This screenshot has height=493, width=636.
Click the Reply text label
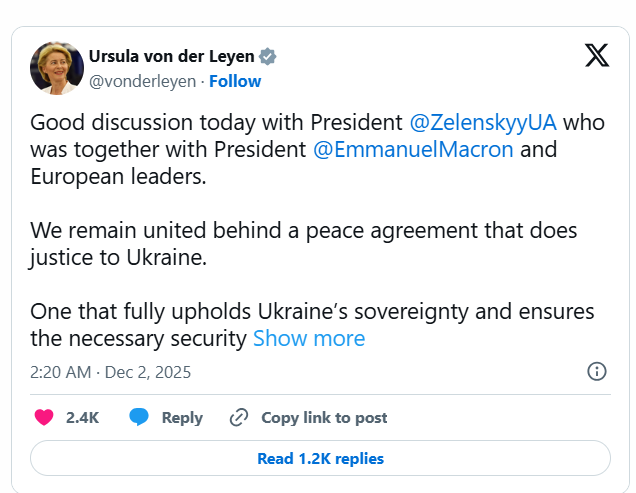(182, 418)
